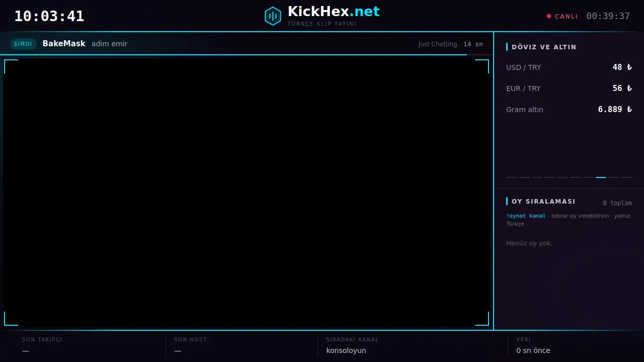The image size is (644, 362).
Task: Click the DÖVİZ VE ALTIN panel heading
Action: pyautogui.click(x=544, y=47)
